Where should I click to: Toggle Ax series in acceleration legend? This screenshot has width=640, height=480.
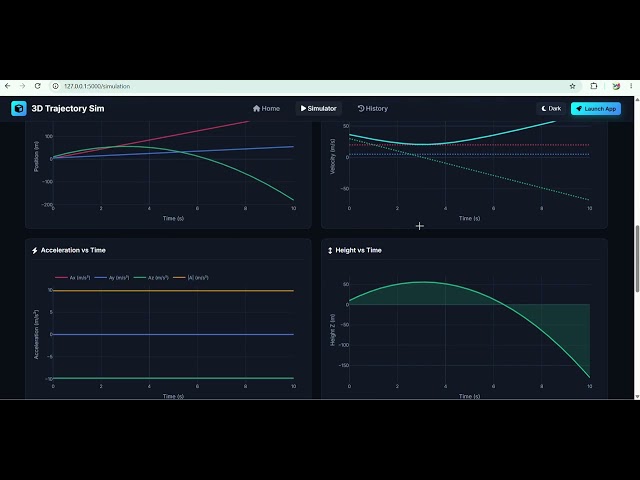tap(73, 278)
